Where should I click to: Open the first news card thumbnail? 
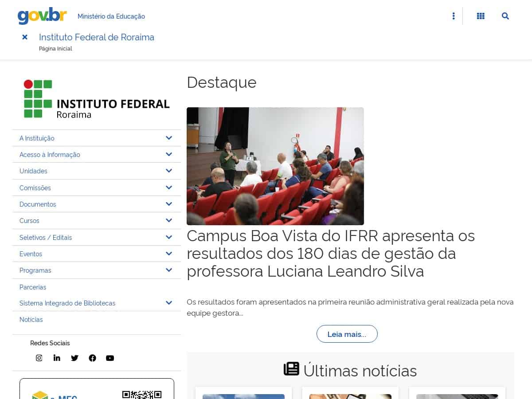(x=243, y=396)
